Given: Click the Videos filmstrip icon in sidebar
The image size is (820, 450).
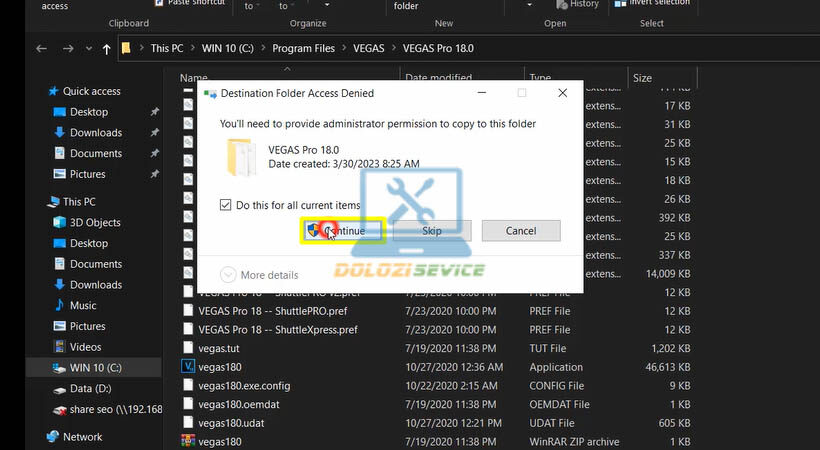Looking at the screenshot, I should (60, 347).
